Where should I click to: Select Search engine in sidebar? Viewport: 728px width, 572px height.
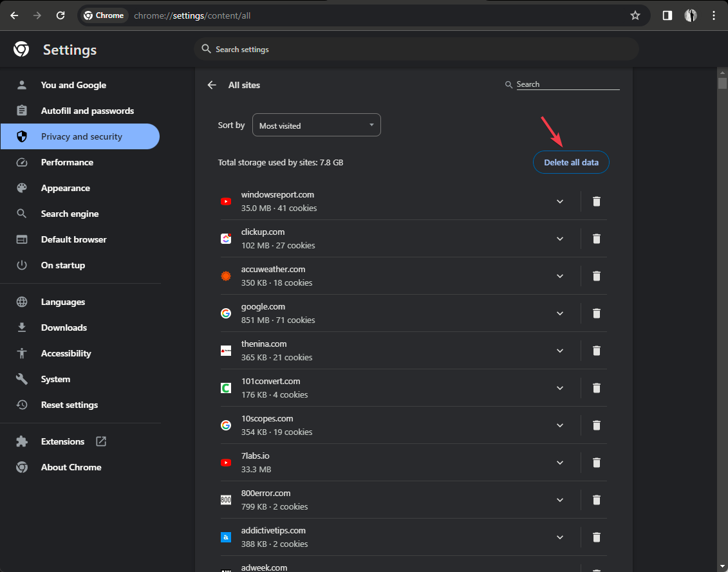pos(70,214)
